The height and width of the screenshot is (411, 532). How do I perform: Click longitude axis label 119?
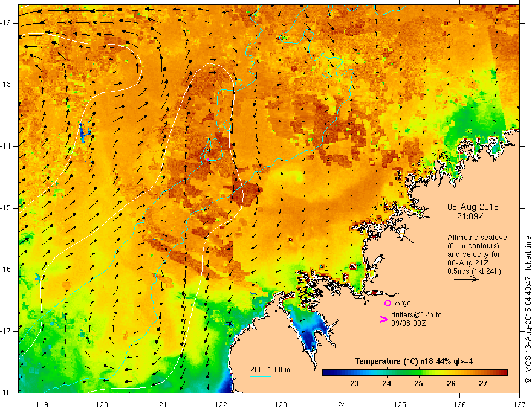pyautogui.click(x=42, y=404)
